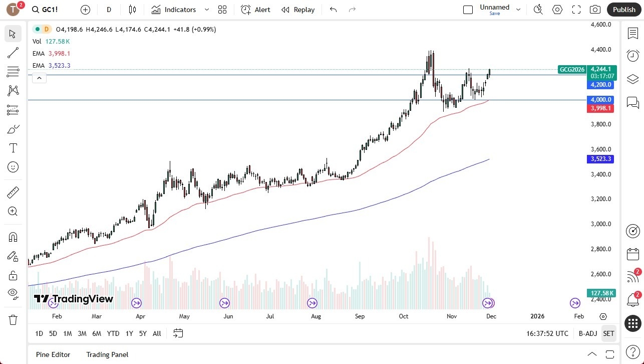This screenshot has height=364, width=644.
Task: Open chart settings with the gear icon
Action: (557, 9)
